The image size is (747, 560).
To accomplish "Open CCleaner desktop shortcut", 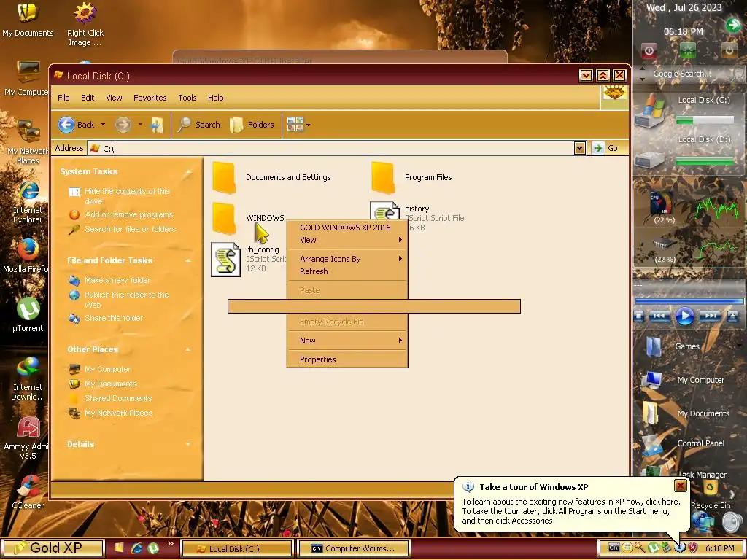I will pos(28,486).
